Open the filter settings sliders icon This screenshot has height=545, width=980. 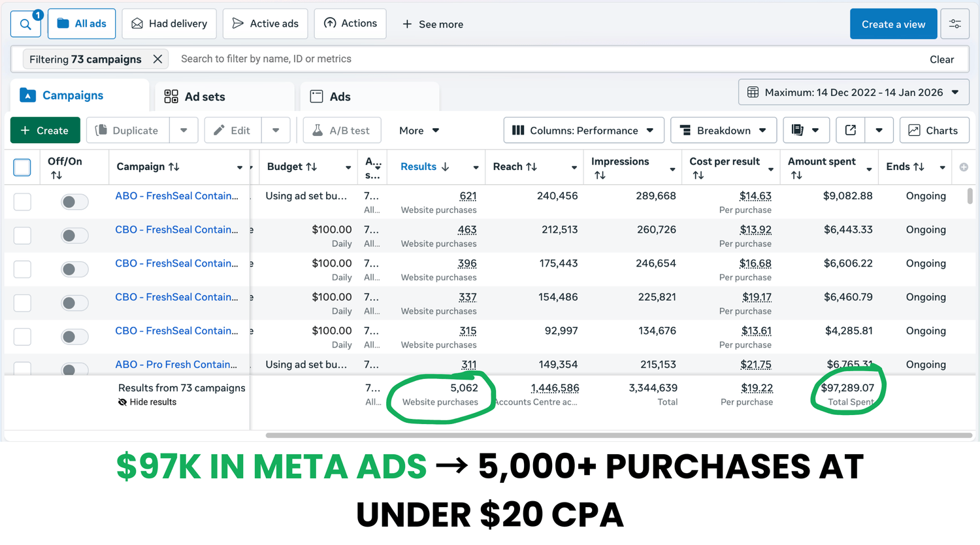(955, 24)
